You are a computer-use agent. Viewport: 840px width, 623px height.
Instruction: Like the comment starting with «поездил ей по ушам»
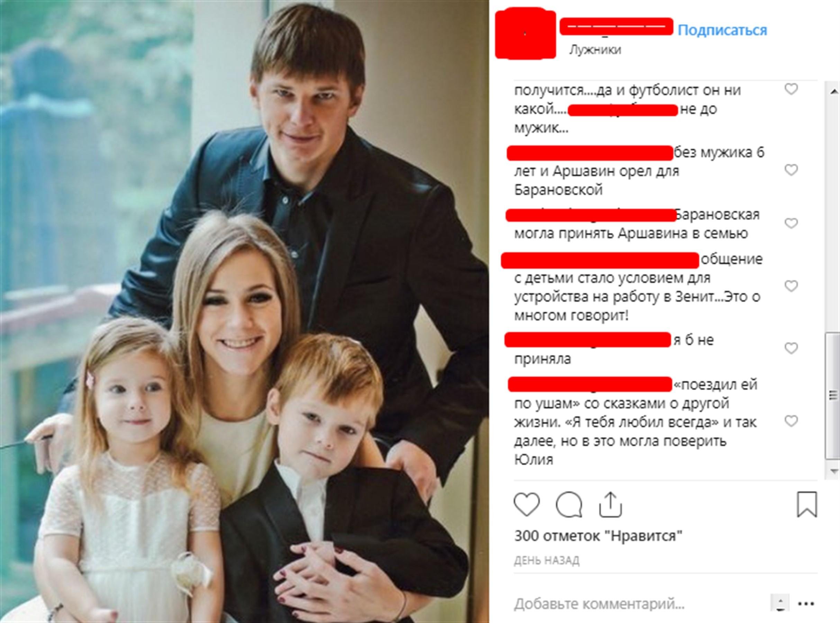pyautogui.click(x=791, y=421)
